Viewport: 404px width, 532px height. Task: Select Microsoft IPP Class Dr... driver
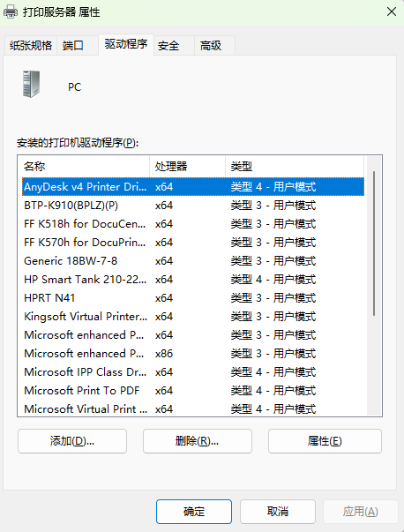pos(193,371)
